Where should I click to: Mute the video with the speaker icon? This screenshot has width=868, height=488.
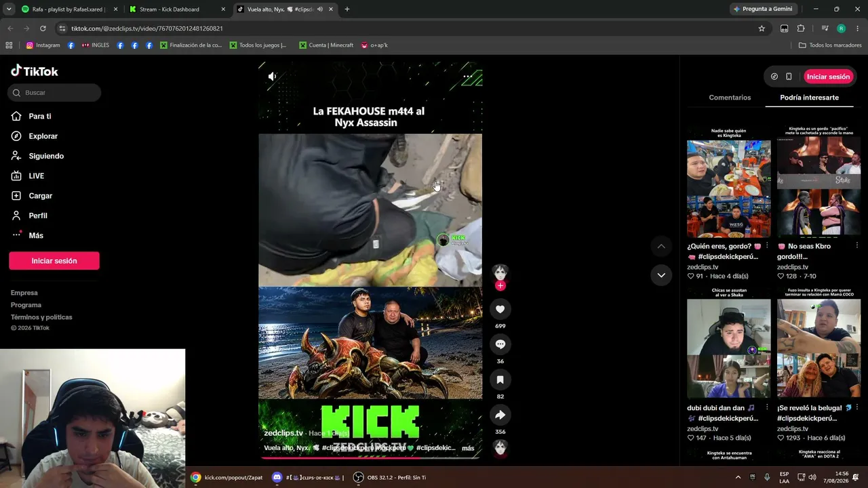point(272,77)
